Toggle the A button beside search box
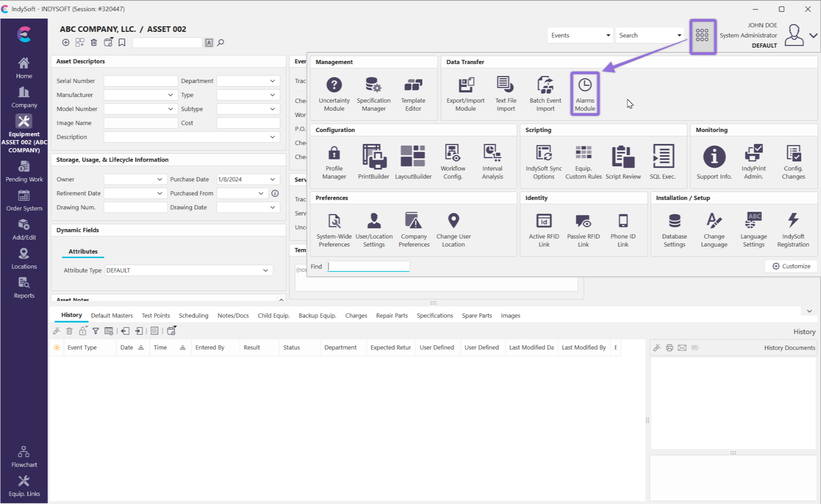821x504 pixels. tap(209, 43)
